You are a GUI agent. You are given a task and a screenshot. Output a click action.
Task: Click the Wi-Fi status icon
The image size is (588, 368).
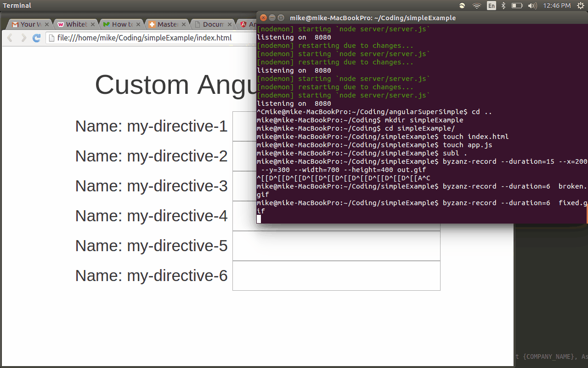coord(476,6)
